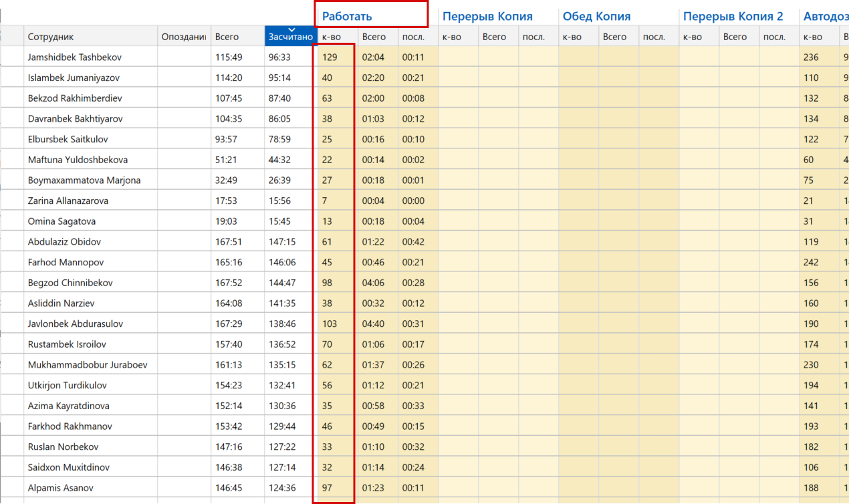Viewport: 849px width, 504px height.
Task: Click Работать count 7 for Zarina
Action: (x=324, y=201)
